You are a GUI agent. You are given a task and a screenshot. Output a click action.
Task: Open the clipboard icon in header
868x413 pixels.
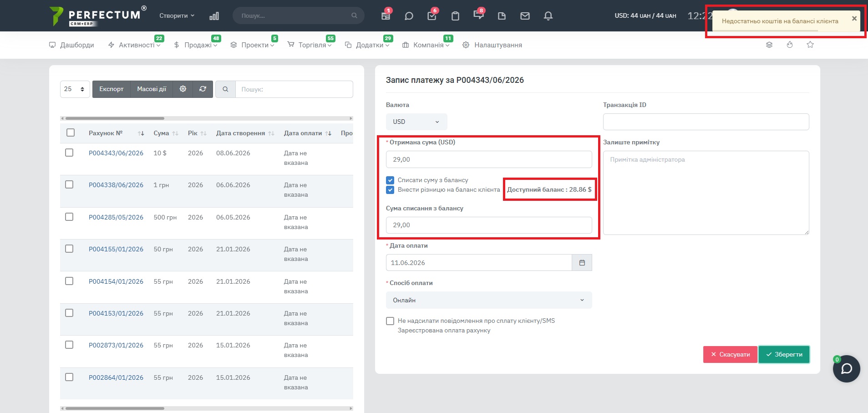[455, 16]
